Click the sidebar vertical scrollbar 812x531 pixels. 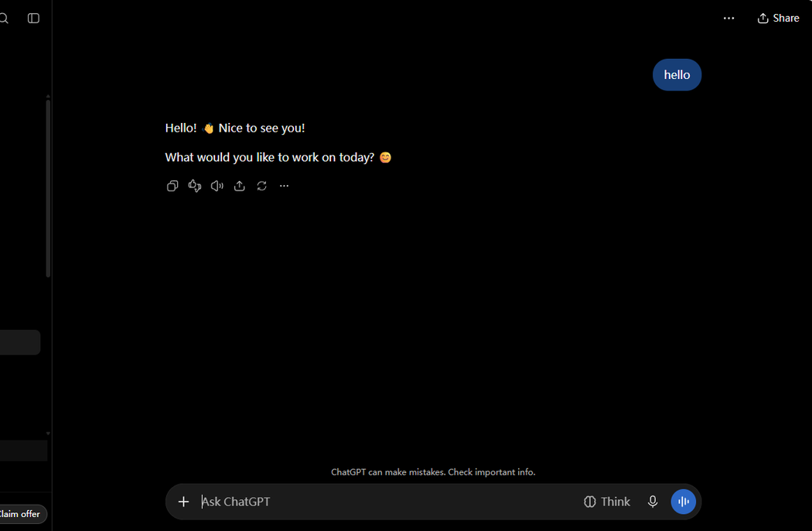coord(48,188)
